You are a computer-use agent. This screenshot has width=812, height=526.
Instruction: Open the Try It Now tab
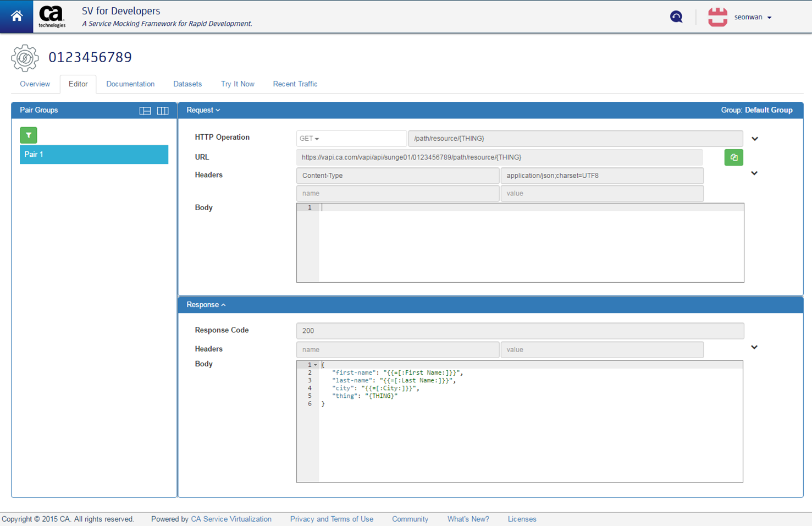tap(237, 84)
